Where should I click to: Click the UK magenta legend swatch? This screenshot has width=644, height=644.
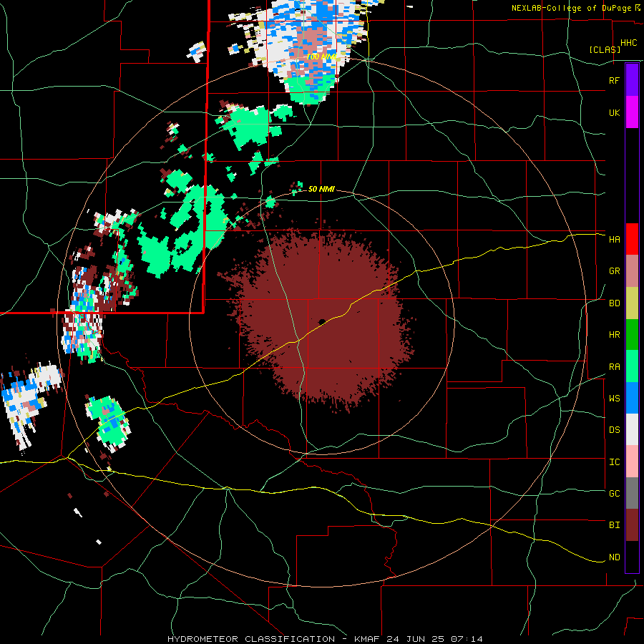[x=632, y=112]
